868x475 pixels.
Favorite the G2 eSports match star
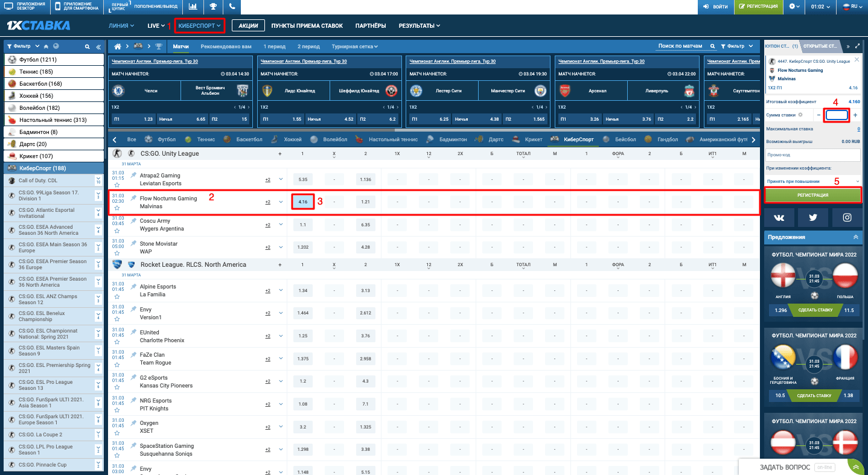click(x=116, y=387)
